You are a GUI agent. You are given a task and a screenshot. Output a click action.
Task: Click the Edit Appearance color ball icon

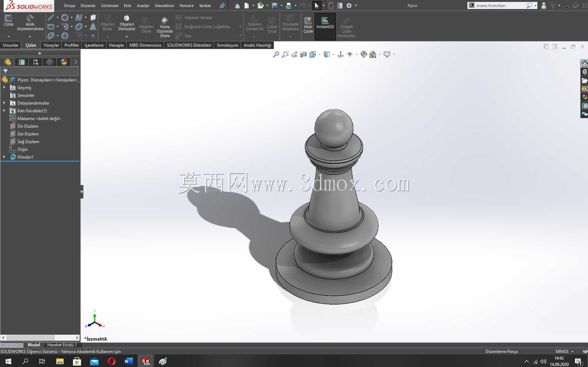tap(364, 54)
